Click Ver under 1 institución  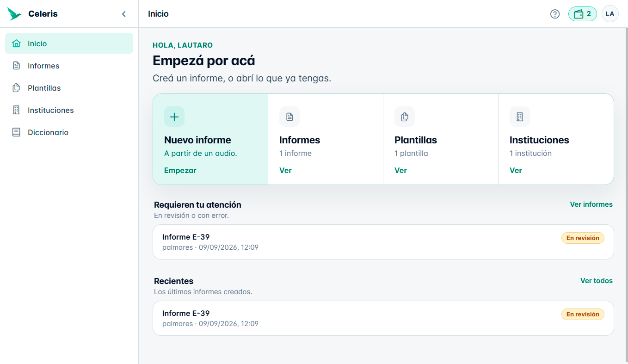[516, 170]
